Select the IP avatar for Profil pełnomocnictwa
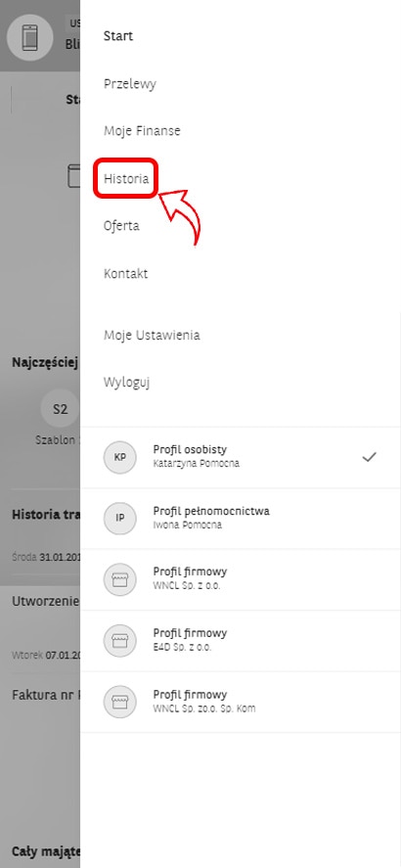 tap(119, 518)
